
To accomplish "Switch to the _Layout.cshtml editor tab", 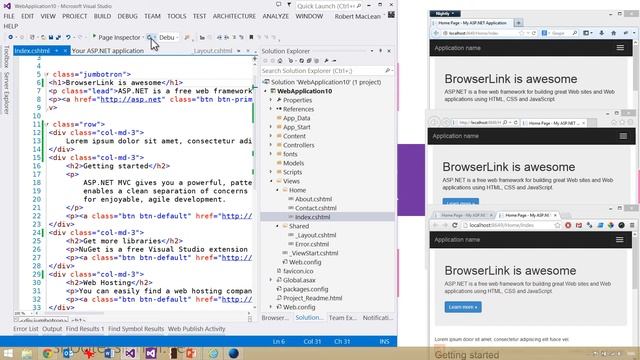I will tap(212, 51).
